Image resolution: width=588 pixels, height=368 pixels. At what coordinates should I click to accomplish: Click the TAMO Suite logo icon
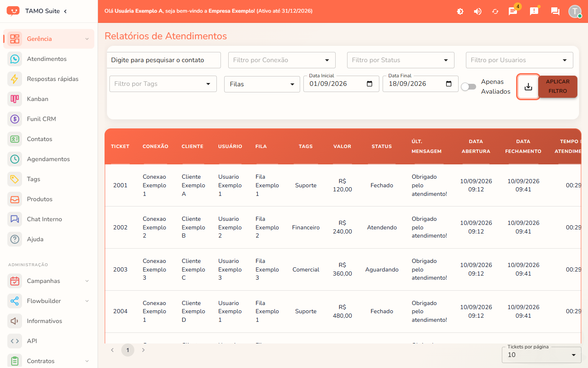[x=13, y=11]
